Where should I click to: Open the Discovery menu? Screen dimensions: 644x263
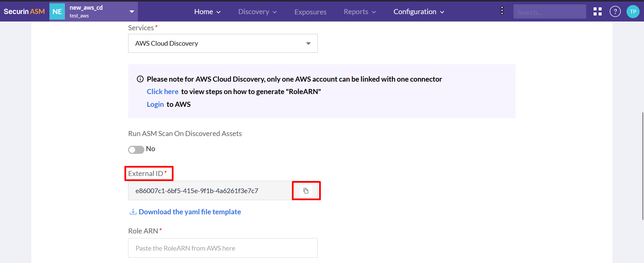point(257,12)
